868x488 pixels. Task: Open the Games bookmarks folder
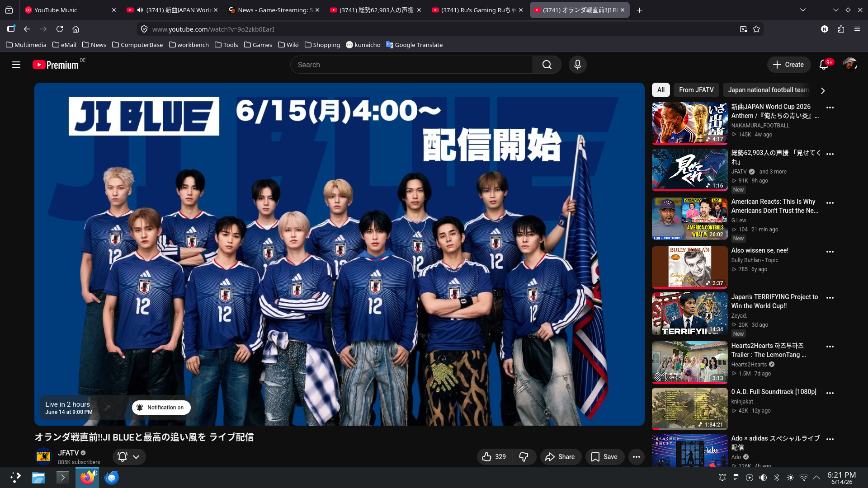click(258, 45)
